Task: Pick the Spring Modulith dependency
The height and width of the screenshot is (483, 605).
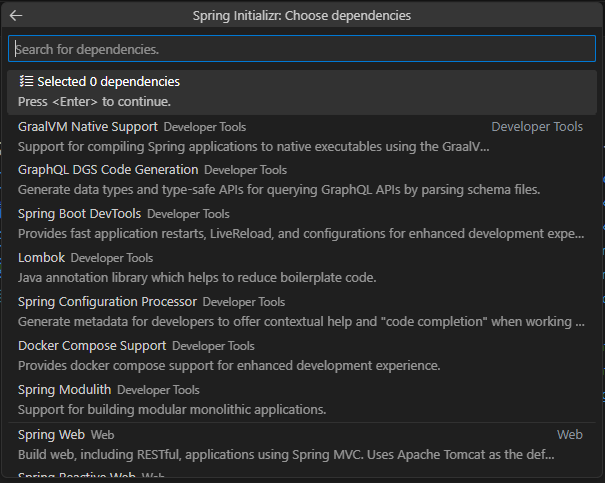Action: pyautogui.click(x=65, y=389)
